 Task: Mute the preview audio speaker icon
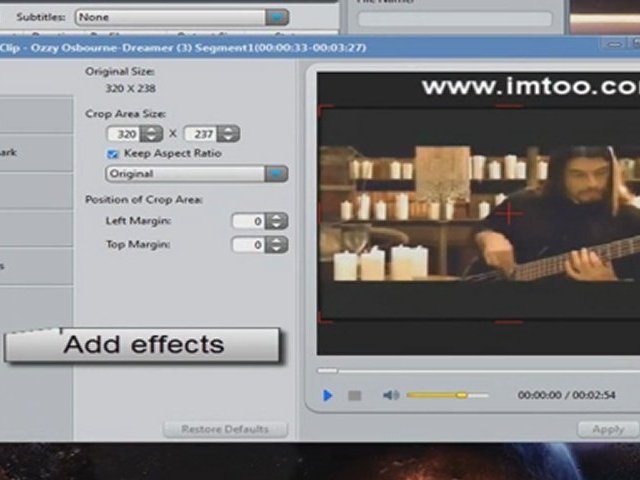pos(390,396)
